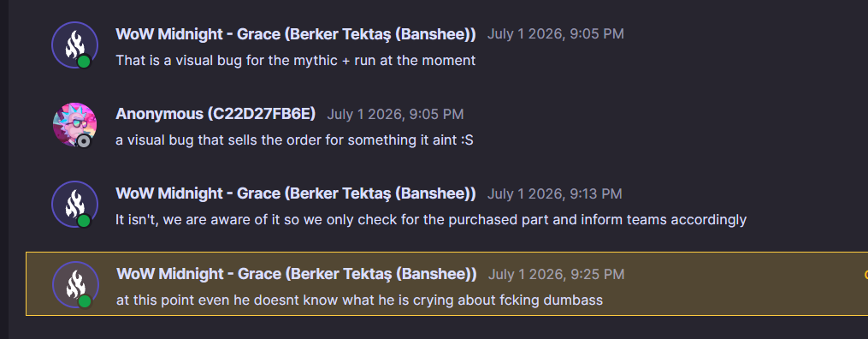The image size is (868, 339).
Task: Select the message 'That is a visual bug for the mythic + run'
Action: [296, 61]
